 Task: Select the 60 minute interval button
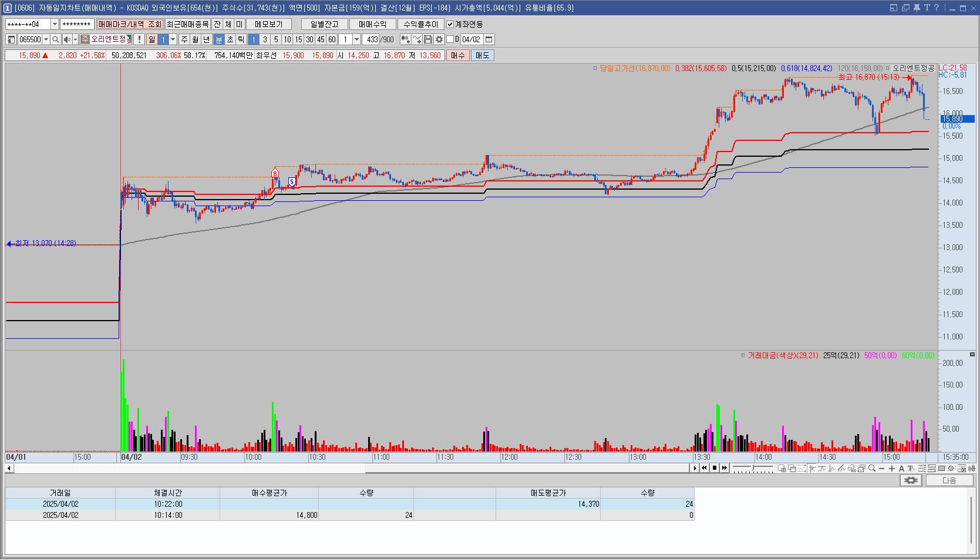point(332,39)
